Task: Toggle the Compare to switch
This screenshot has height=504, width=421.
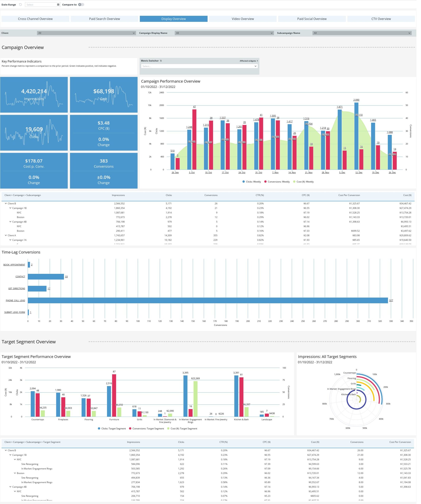Action: [x=81, y=5]
